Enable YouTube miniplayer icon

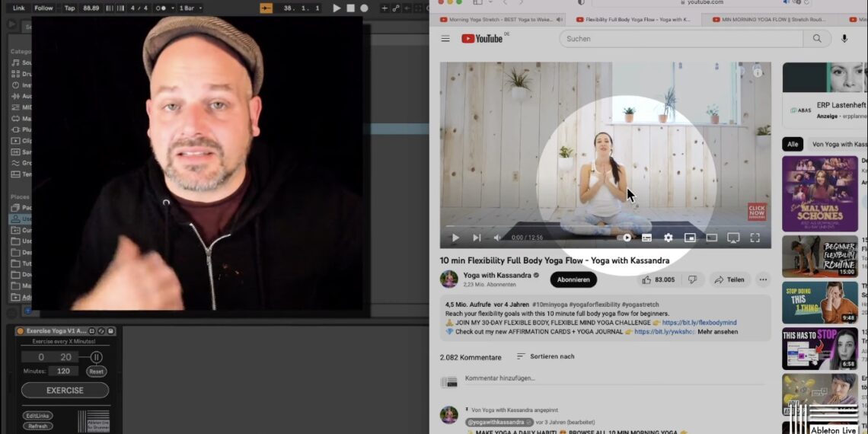click(x=690, y=238)
